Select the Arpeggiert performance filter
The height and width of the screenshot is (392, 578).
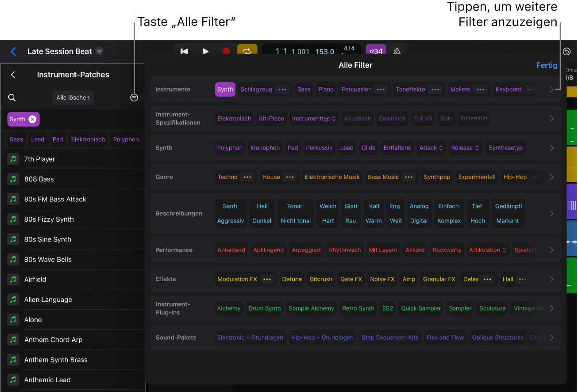click(x=306, y=250)
